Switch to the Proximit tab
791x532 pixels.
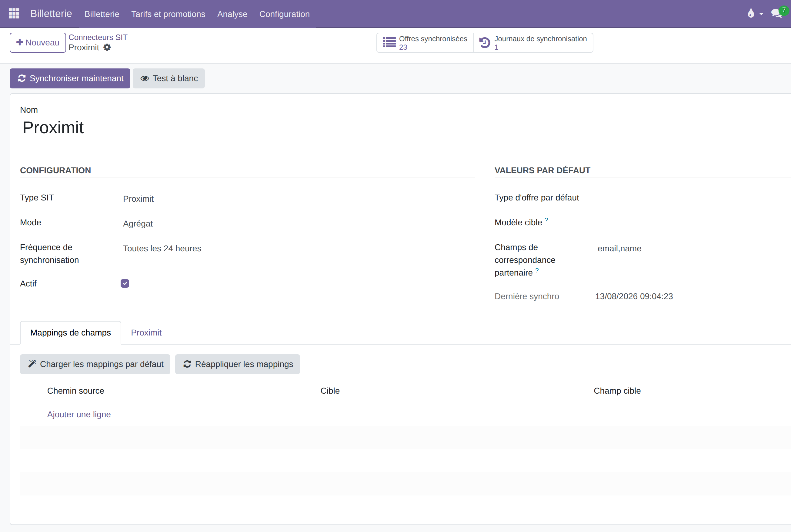pyautogui.click(x=146, y=332)
